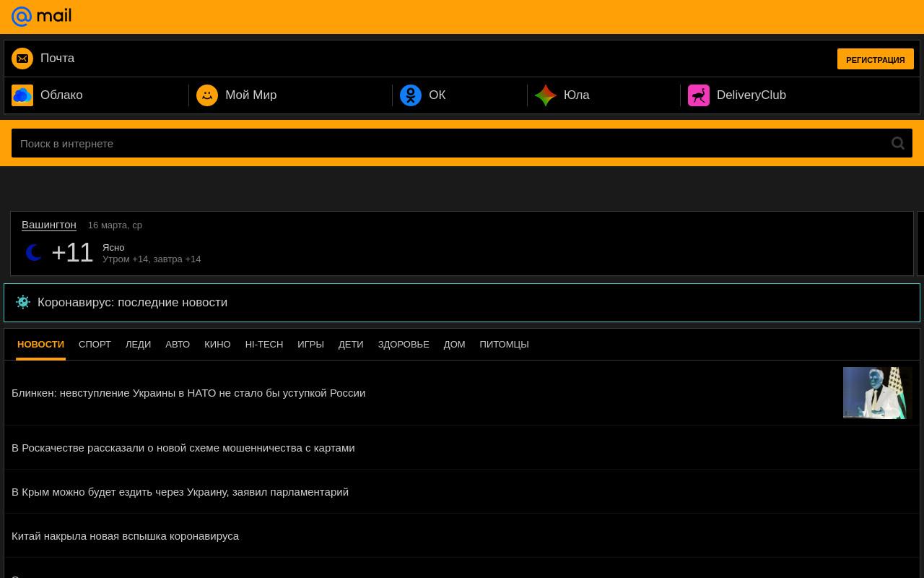924x578 pixels.
Task: Open the +11 temperature forecast
Action: pos(72,253)
